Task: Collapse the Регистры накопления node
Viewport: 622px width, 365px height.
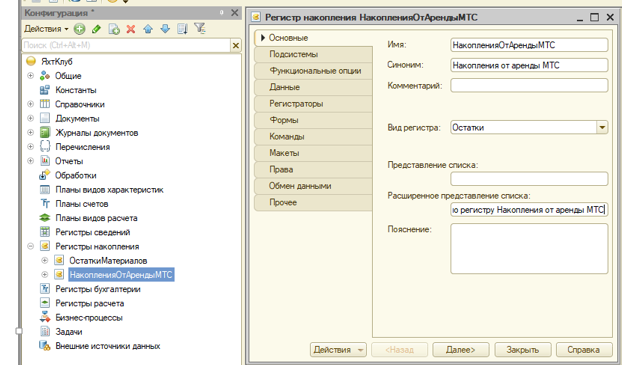Action: pyautogui.click(x=31, y=246)
